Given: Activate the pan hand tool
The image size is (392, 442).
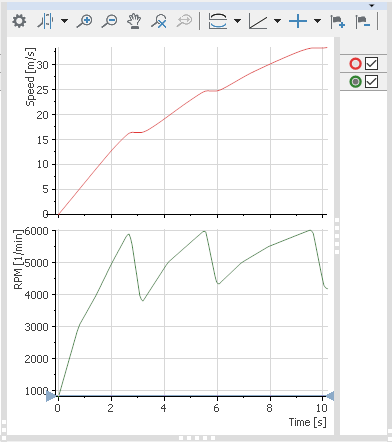Looking at the screenshot, I should 134,21.
